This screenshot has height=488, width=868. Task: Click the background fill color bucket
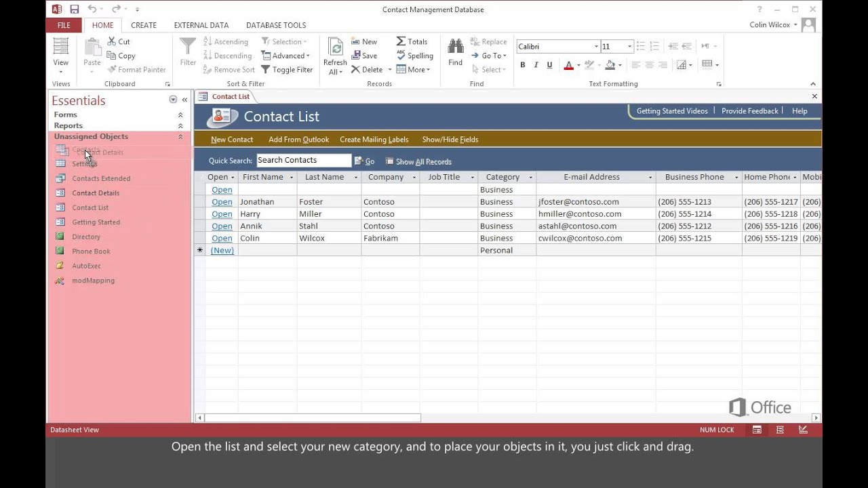(x=610, y=65)
